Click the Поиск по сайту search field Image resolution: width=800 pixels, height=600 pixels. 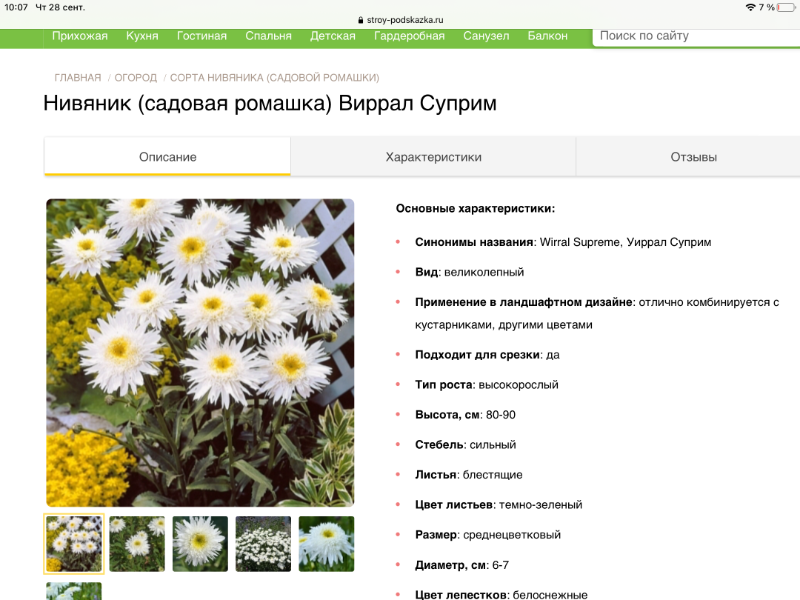point(695,36)
